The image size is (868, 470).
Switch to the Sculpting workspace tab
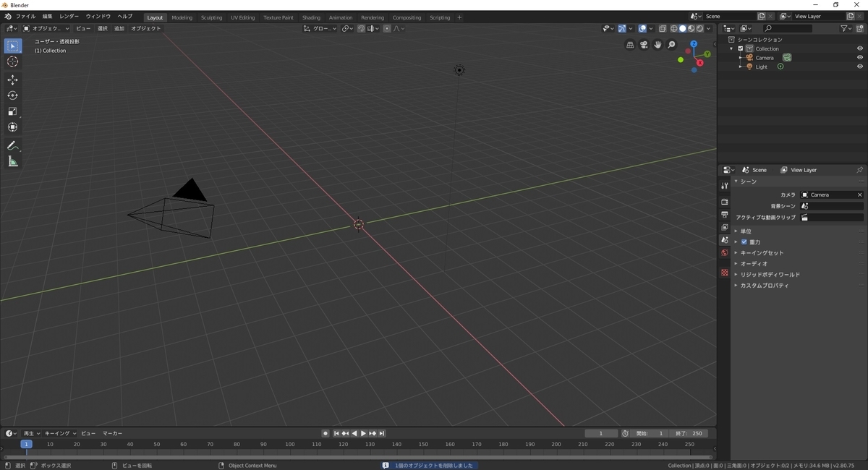click(211, 17)
